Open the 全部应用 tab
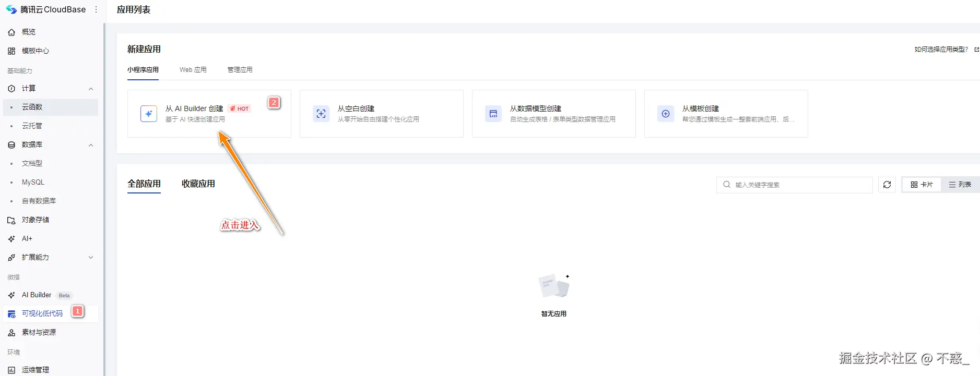This screenshot has height=376, width=980. tap(144, 184)
